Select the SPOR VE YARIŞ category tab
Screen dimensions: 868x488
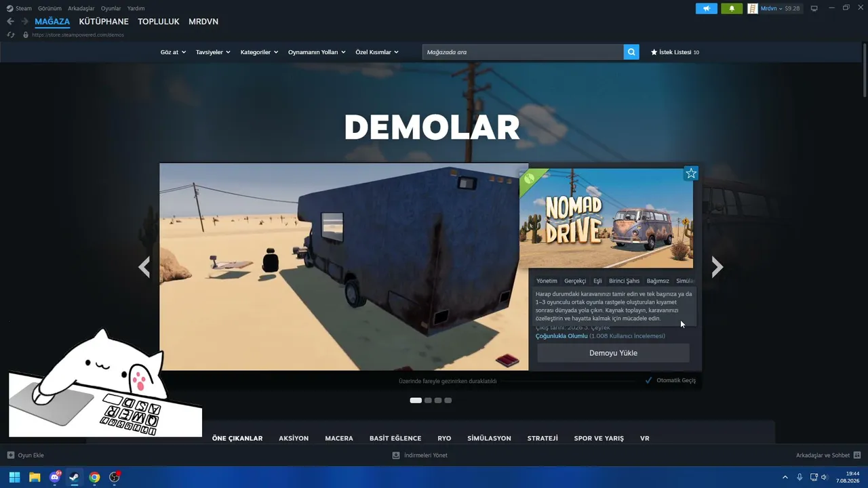[599, 438]
